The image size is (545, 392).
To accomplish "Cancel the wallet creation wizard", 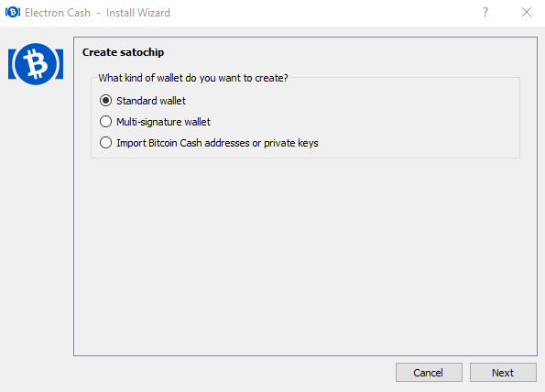I will point(429,373).
